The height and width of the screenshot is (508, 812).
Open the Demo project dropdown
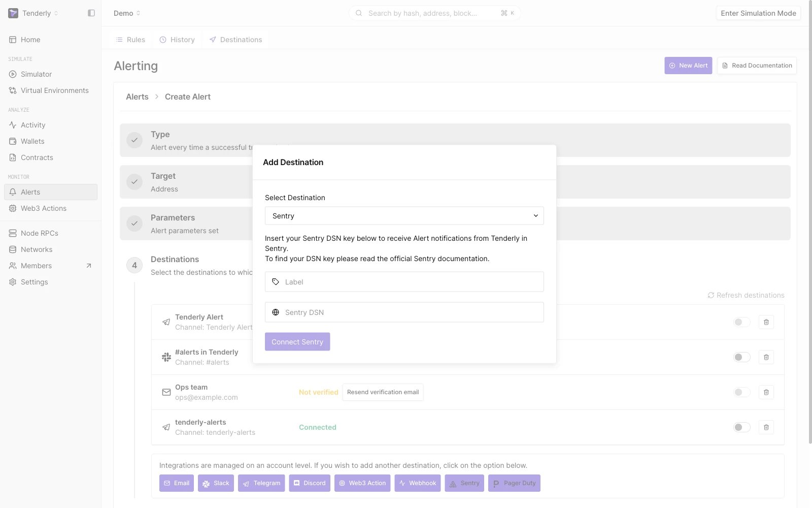[127, 13]
